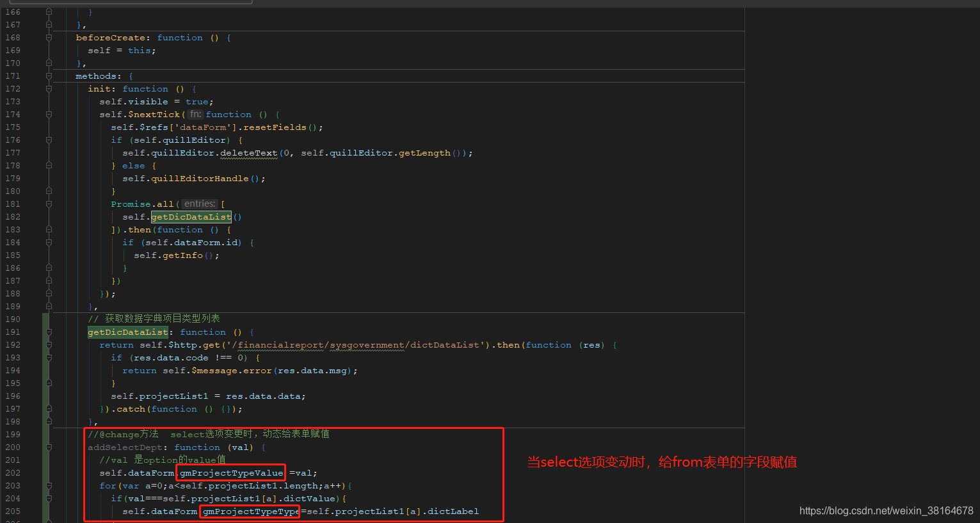Collapse the quillEditor if-block on line 176
This screenshot has height=523, width=980.
tap(49, 140)
